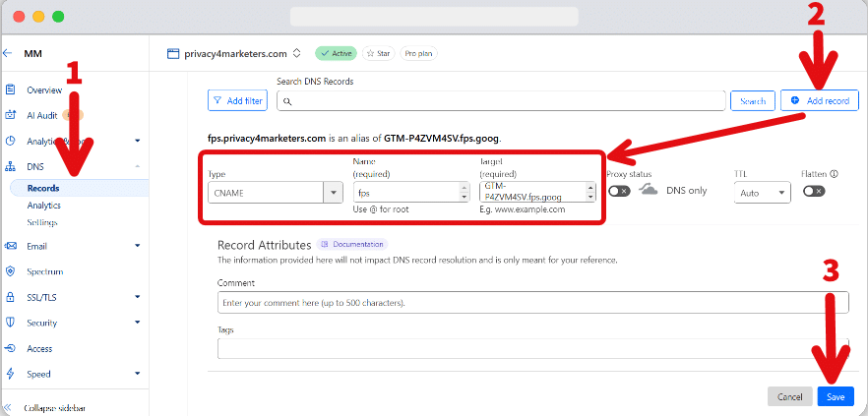Open the Record Attributes Documentation link

pyautogui.click(x=352, y=244)
